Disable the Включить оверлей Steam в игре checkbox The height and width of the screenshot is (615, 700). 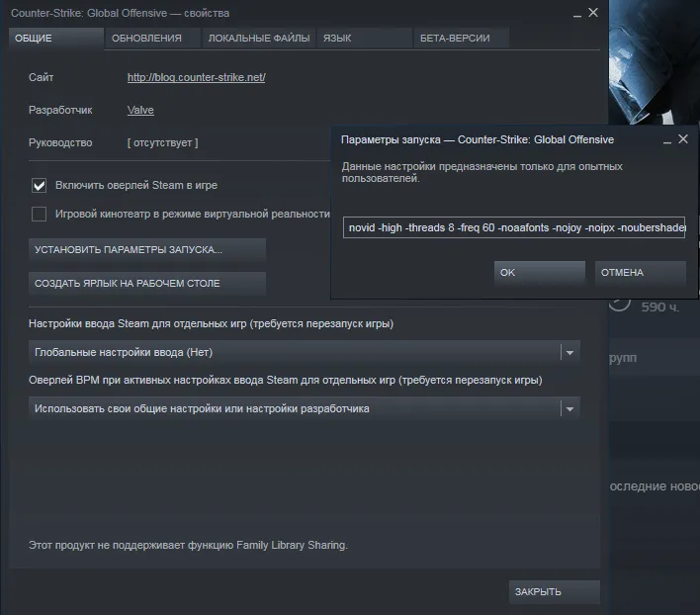point(39,185)
